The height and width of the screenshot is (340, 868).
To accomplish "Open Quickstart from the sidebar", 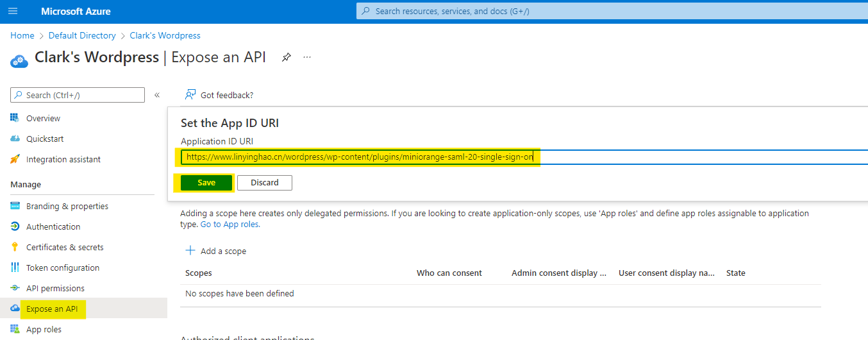I will [x=44, y=139].
